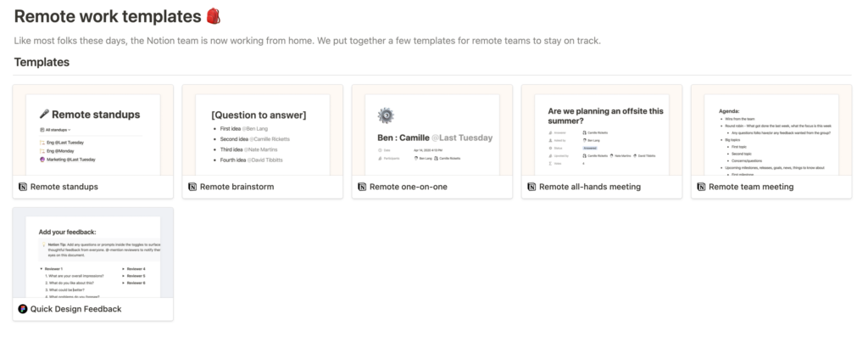Click the Notion icon beside Remote brainstorm

pyautogui.click(x=192, y=187)
